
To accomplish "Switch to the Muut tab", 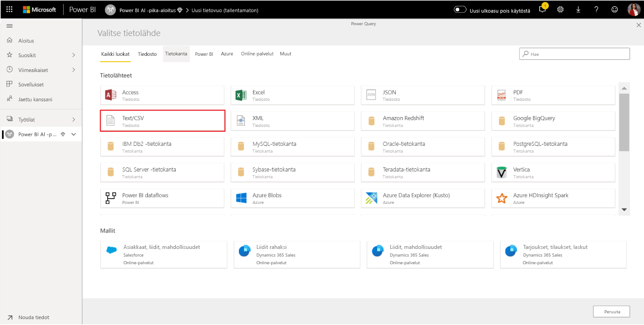I will coord(286,54).
